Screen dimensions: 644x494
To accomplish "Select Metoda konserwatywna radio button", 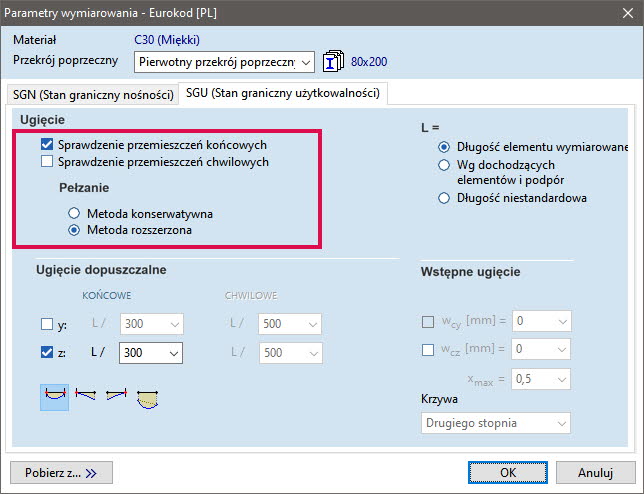I will 74,213.
